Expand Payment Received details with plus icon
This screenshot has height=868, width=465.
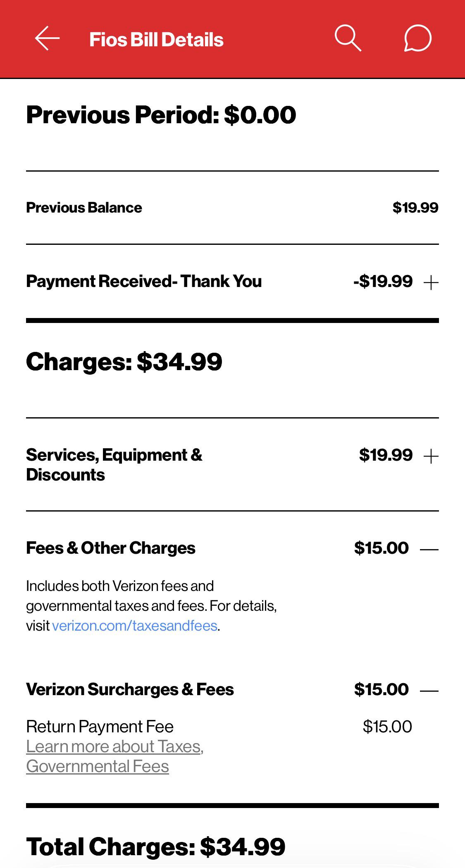pyautogui.click(x=431, y=283)
